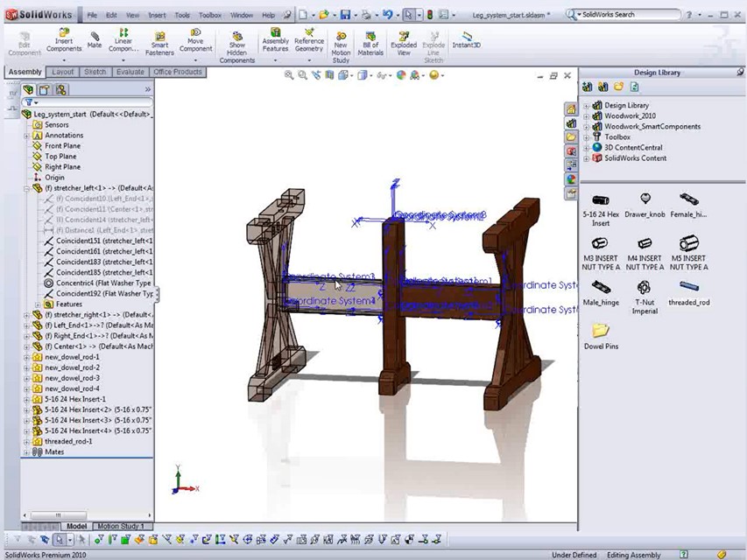
Task: Expand the Toolbox library node
Action: coord(587,137)
